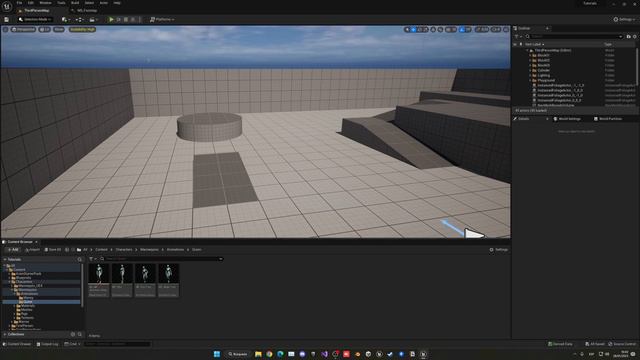
Task: Expand the Cylinder folder in the Outliner
Action: pyautogui.click(x=530, y=70)
